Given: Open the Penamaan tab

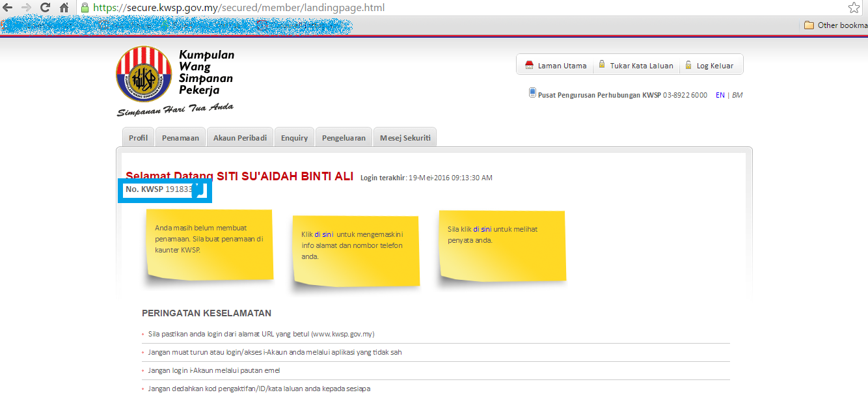Looking at the screenshot, I should pos(180,137).
